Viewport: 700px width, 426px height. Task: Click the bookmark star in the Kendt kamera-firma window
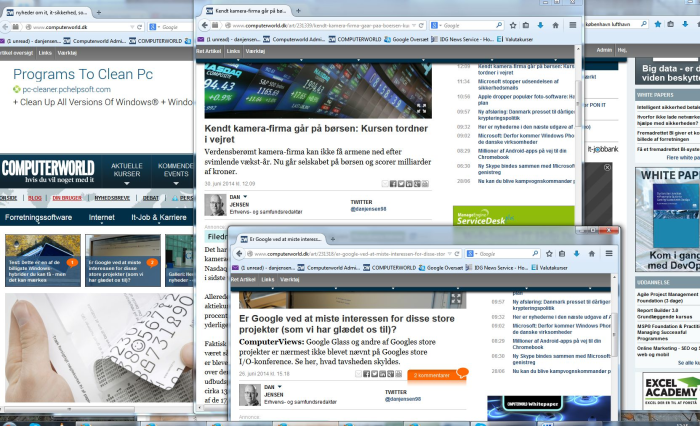513,25
